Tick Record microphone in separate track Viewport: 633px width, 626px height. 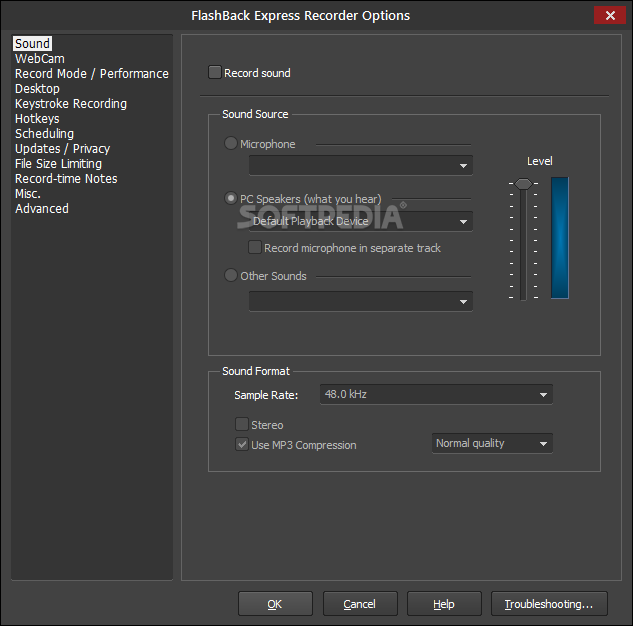(255, 247)
